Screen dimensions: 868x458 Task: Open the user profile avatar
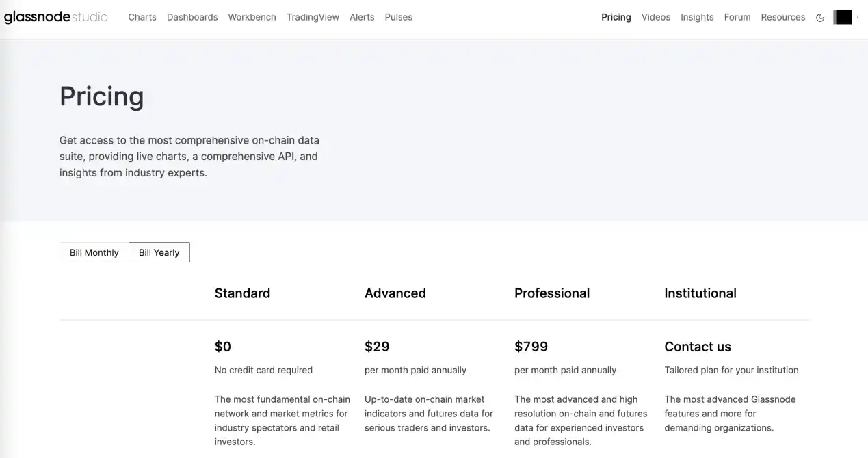pos(843,17)
